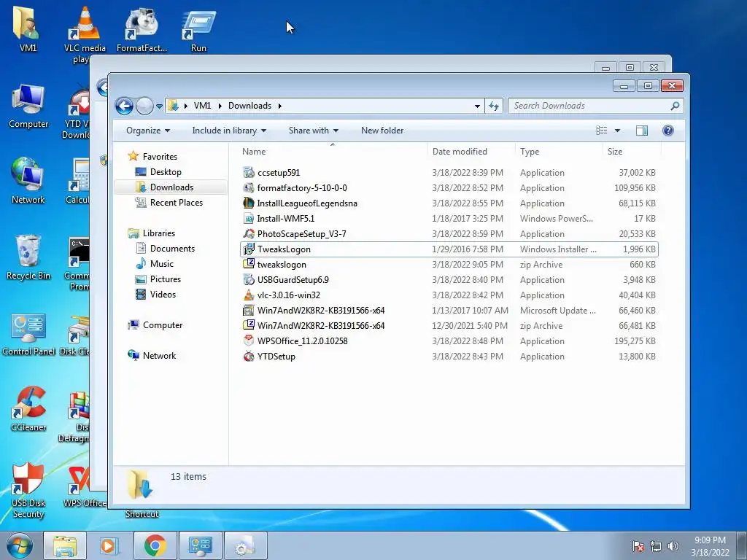Toggle the preview pane button
This screenshot has height=560, width=747.
coord(642,131)
